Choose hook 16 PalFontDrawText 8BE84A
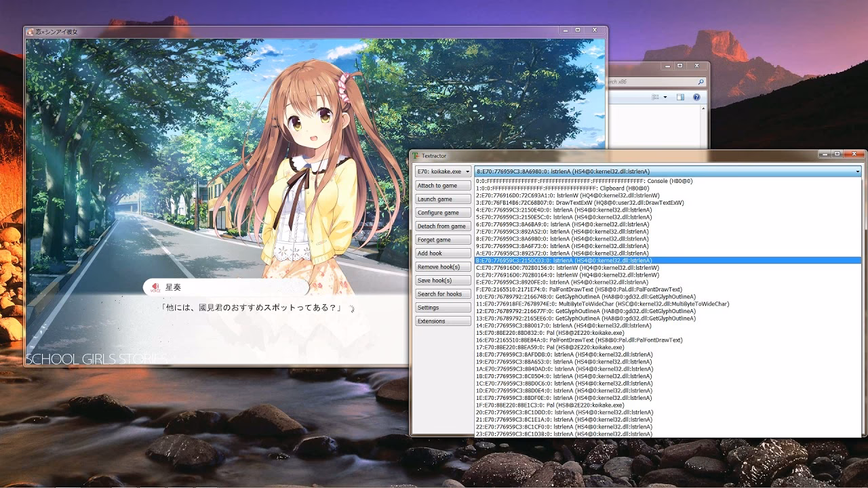Viewport: 868px width, 488px height. coord(668,340)
